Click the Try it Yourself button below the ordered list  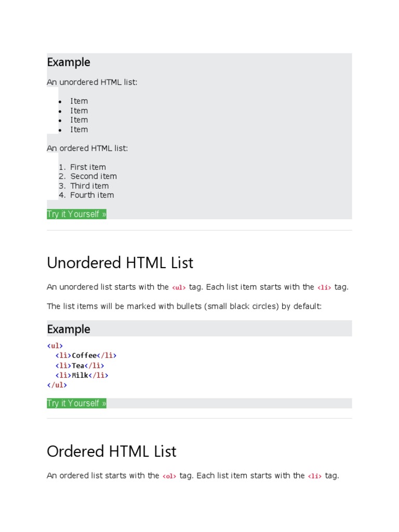click(76, 214)
